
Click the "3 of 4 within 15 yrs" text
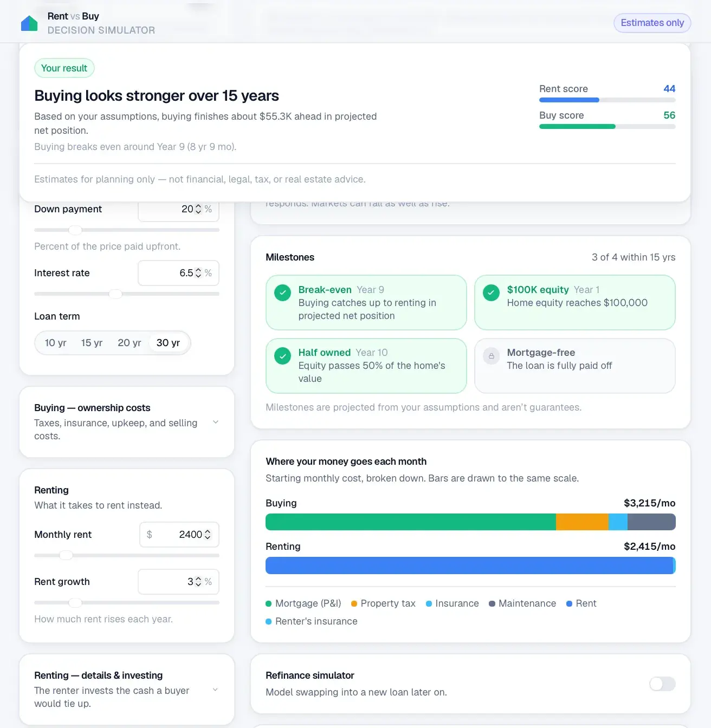click(634, 257)
